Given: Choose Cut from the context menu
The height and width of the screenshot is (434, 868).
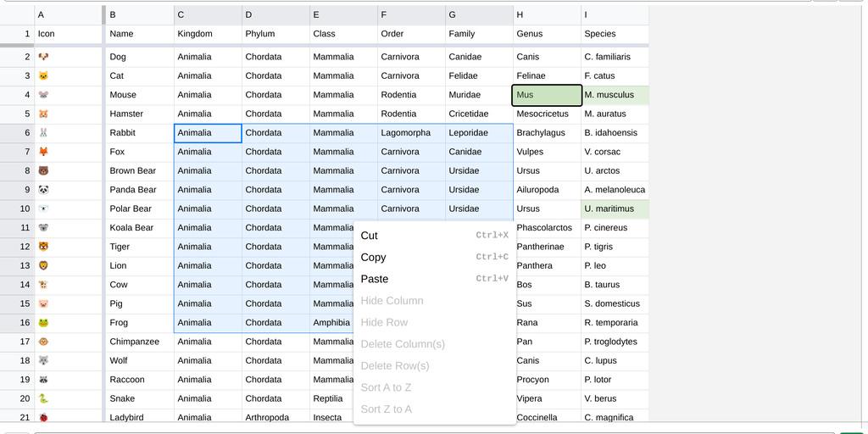Looking at the screenshot, I should click(370, 236).
